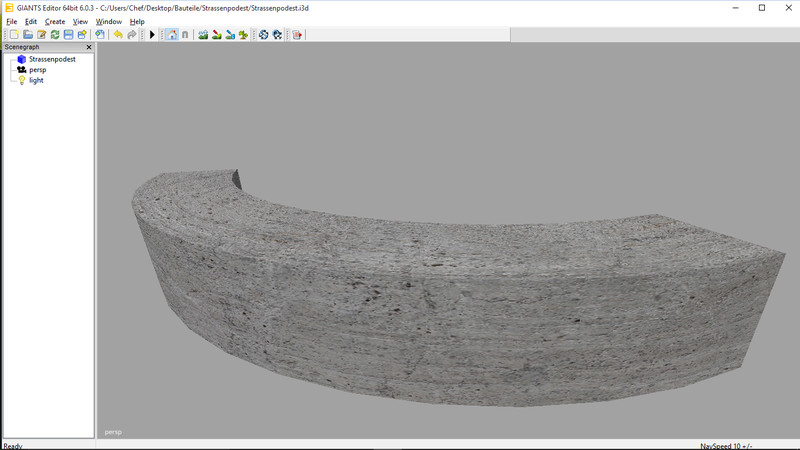Open the Help menu
Screen dimensions: 800x450
[137, 21]
